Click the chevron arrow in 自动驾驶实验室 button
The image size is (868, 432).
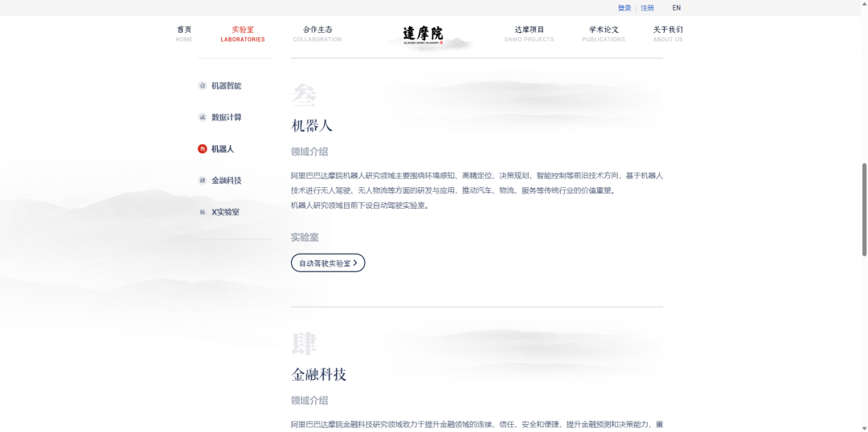pos(355,263)
